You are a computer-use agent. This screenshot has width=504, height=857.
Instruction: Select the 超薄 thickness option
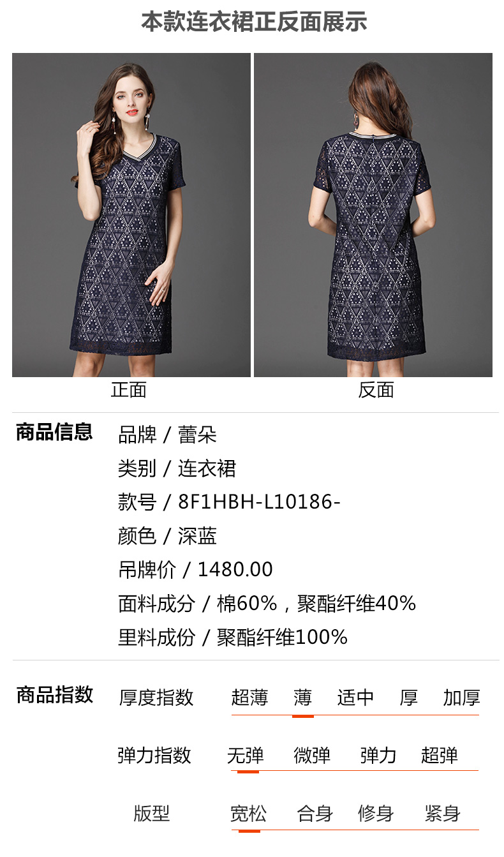(249, 697)
